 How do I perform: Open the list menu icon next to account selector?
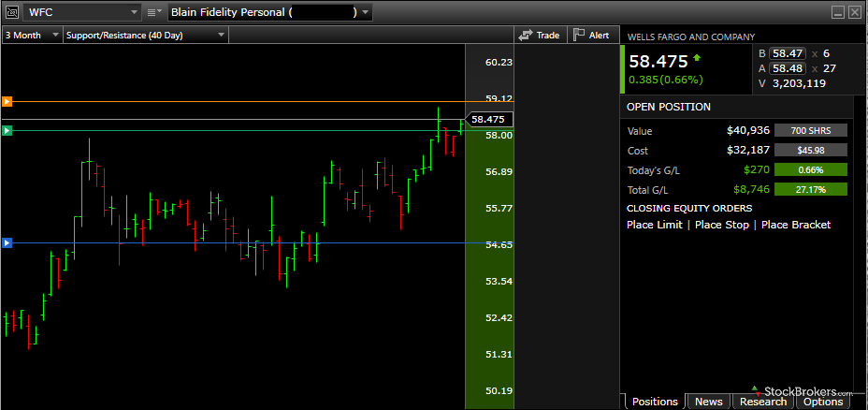(x=155, y=12)
